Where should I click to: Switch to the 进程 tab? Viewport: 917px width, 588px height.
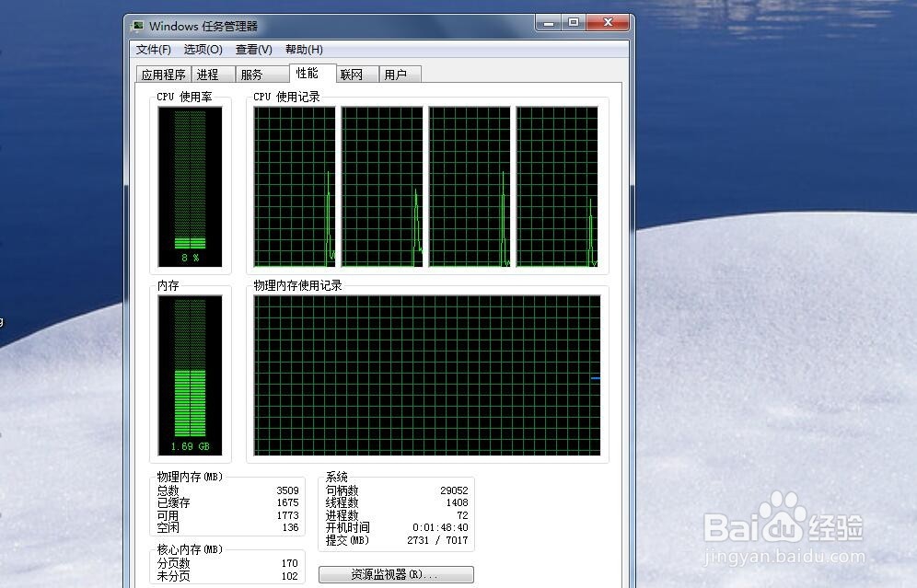tap(213, 75)
